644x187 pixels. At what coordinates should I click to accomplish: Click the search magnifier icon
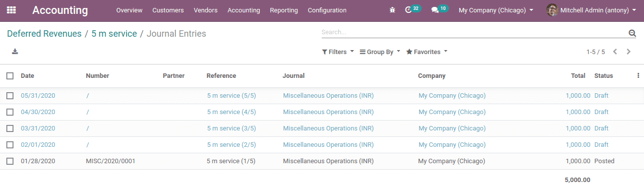pos(632,33)
